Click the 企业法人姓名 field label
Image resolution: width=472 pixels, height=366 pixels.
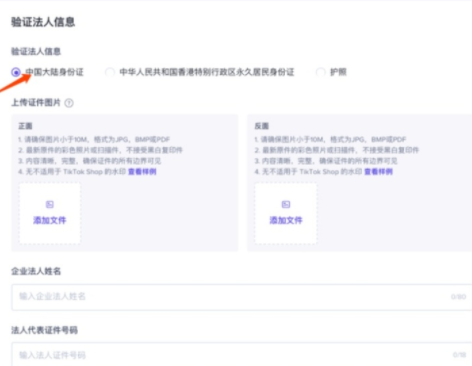36,271
